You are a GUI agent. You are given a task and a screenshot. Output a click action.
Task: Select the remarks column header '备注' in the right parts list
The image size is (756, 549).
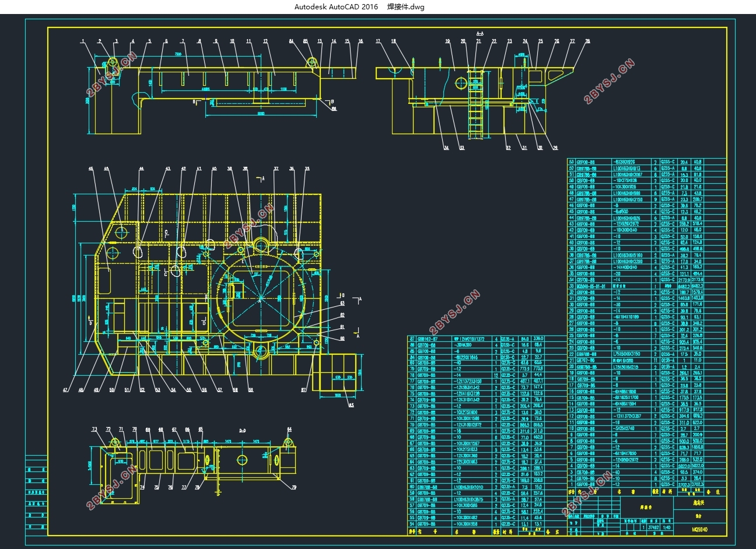pyautogui.click(x=713, y=492)
